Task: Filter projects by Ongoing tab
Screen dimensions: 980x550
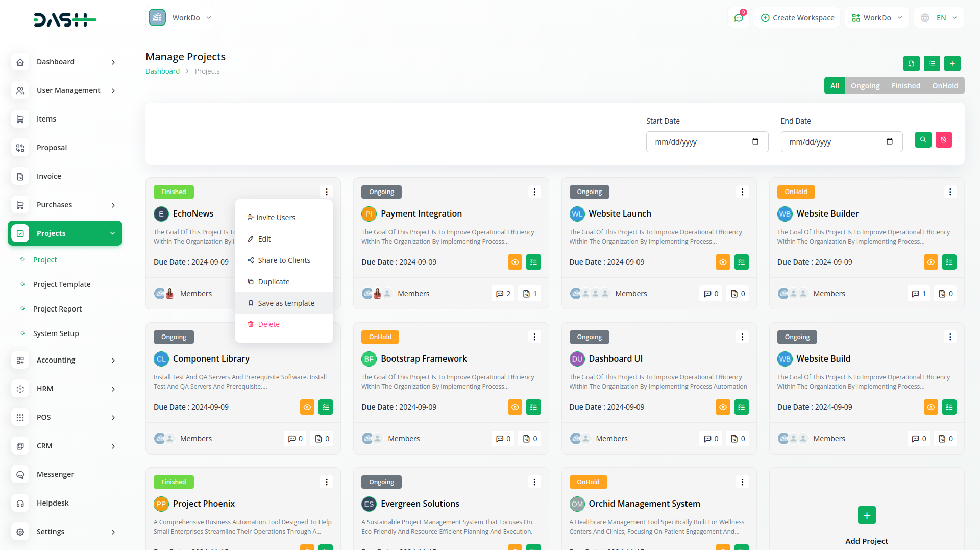Action: pos(865,86)
